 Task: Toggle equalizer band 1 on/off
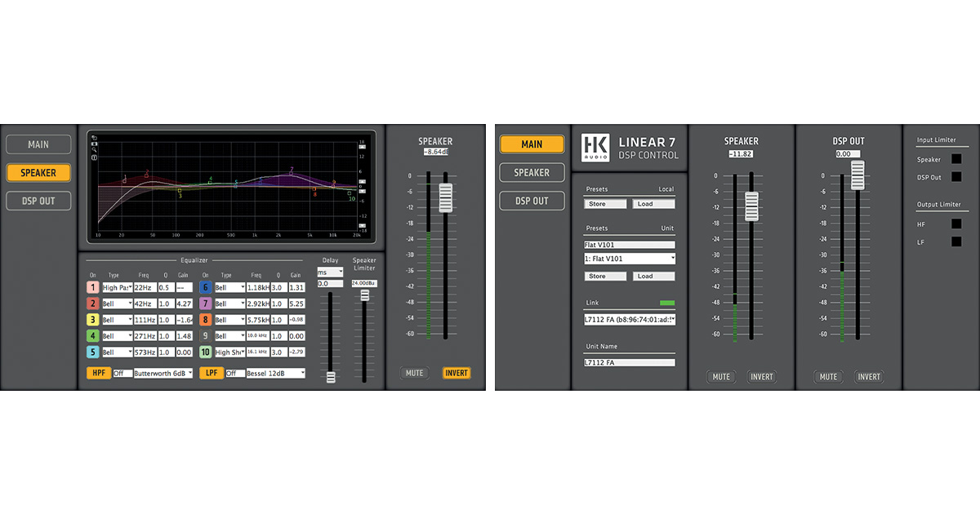pos(93,287)
